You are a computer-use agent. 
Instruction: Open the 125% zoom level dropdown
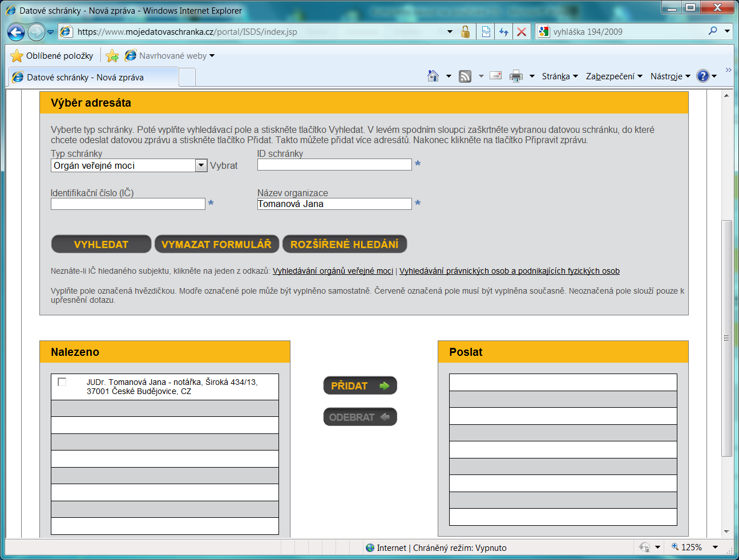(715, 547)
